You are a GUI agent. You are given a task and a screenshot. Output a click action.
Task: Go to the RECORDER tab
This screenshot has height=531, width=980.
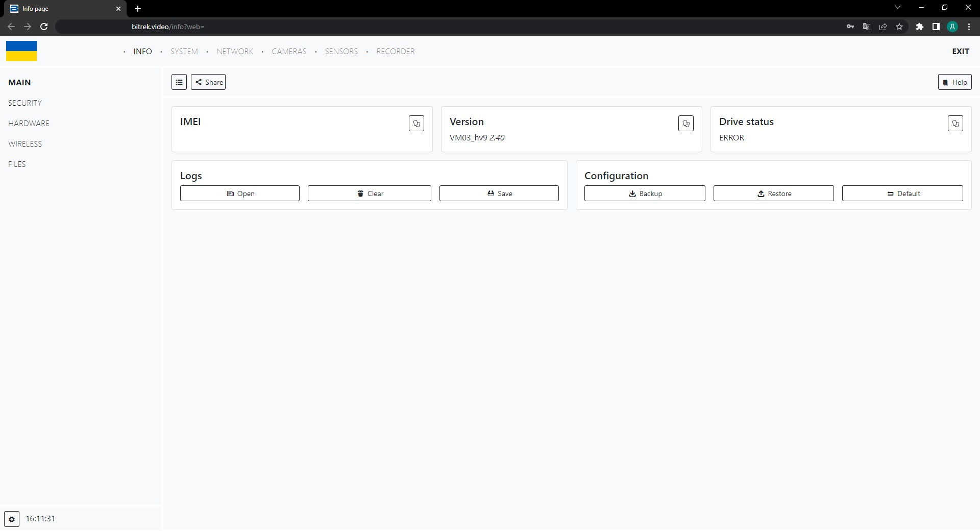click(395, 52)
